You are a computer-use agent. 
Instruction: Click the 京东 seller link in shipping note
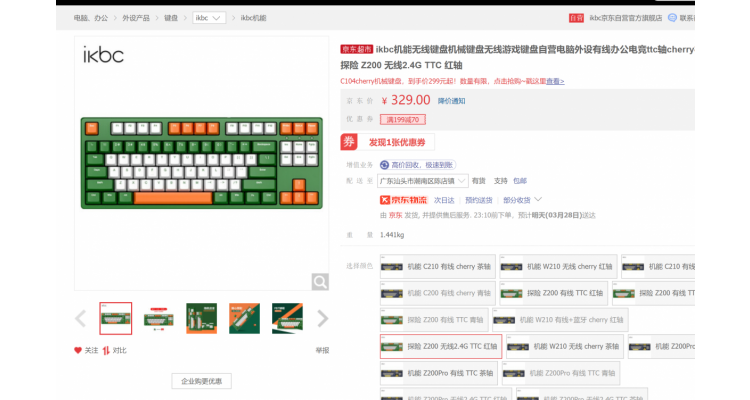coord(395,215)
